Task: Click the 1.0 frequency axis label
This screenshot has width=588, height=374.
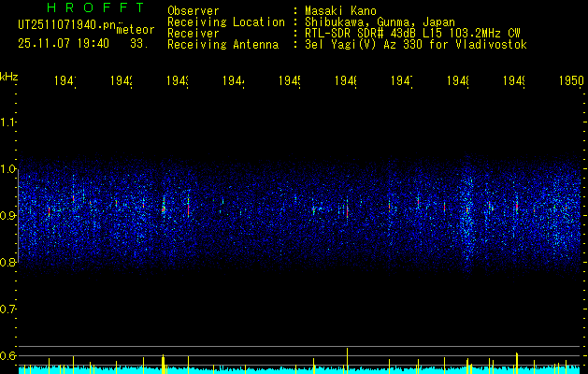Action: click(7, 169)
